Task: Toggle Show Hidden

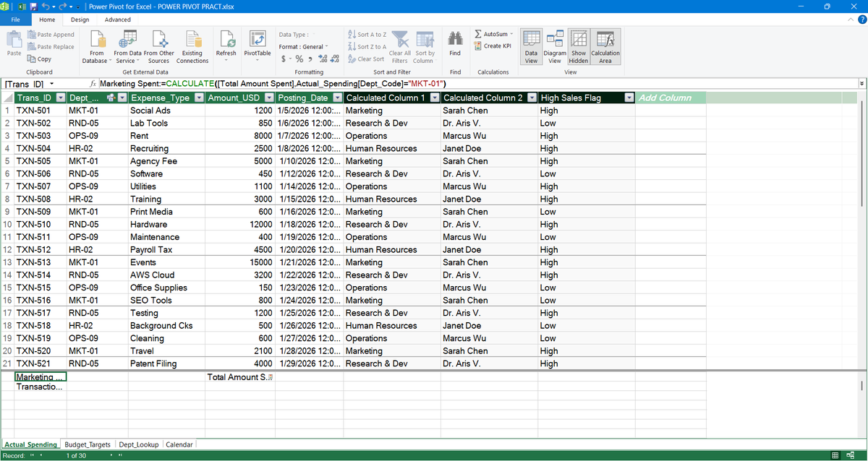Action: pyautogui.click(x=579, y=47)
